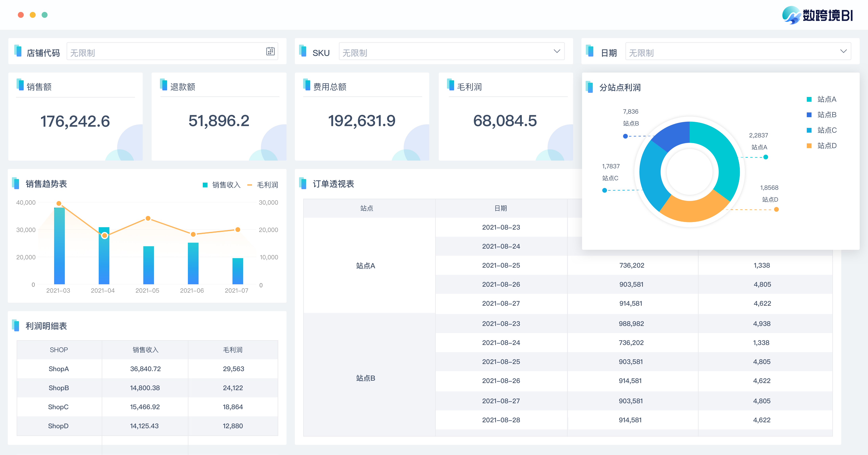This screenshot has height=455, width=868.
Task: Expand the 日期 dropdown chevron
Action: coord(843,51)
